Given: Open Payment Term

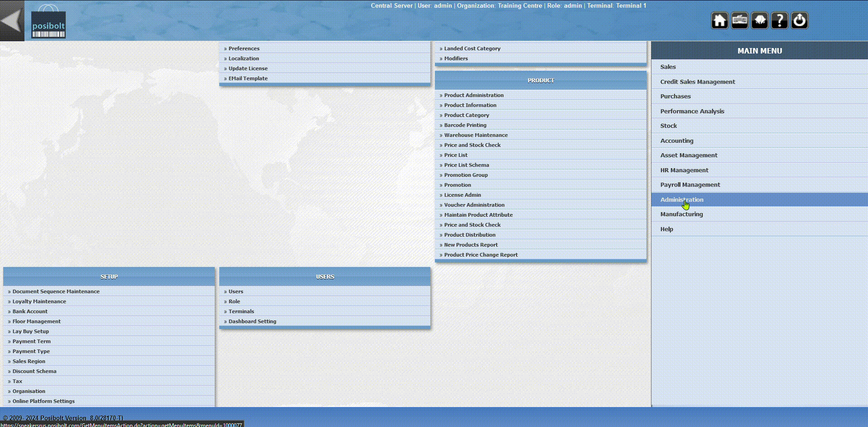Looking at the screenshot, I should (31, 341).
